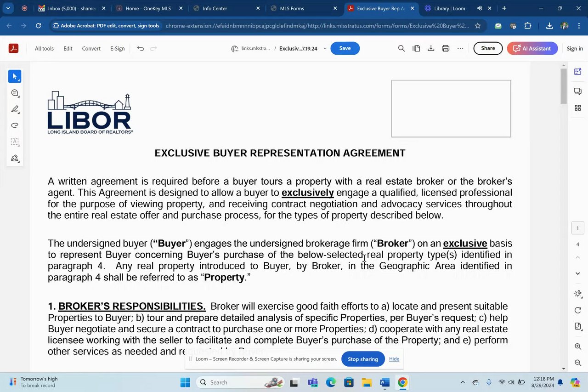Rotate the page clockwise
The width and height of the screenshot is (588, 392).
[578, 310]
